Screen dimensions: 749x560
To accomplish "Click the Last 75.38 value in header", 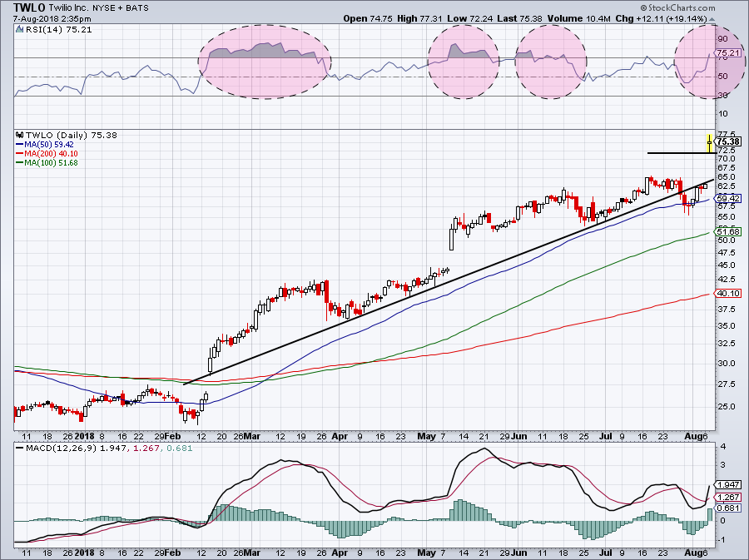I will point(519,18).
